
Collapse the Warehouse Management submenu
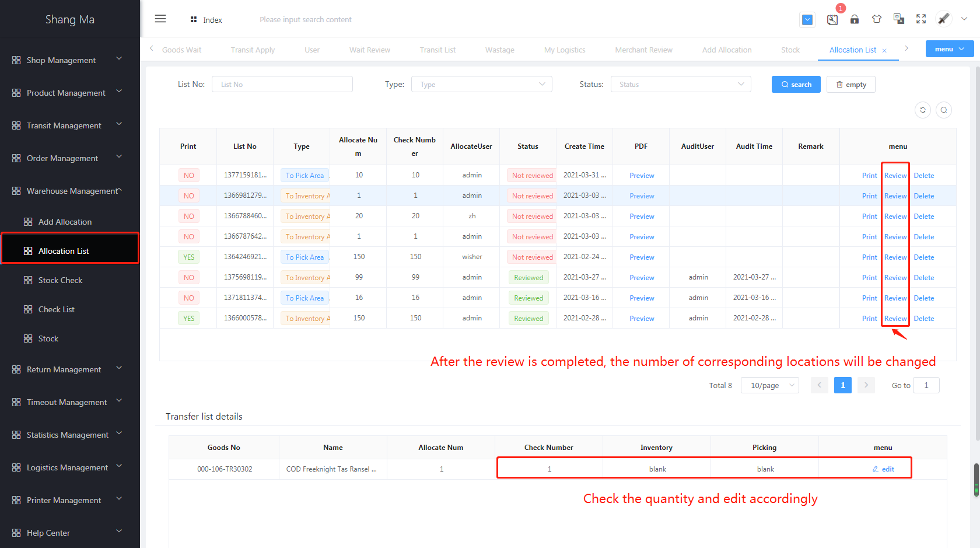pyautogui.click(x=120, y=190)
